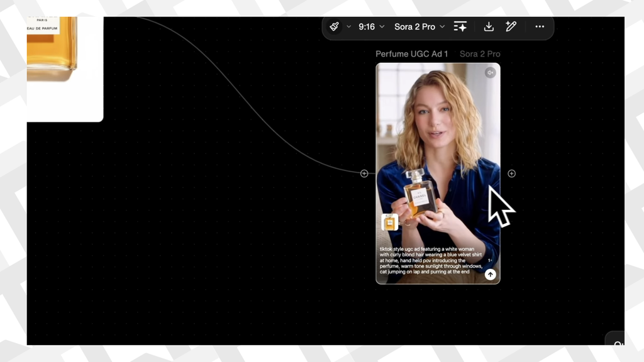Open the 9:16 aspect ratio dropdown
The height and width of the screenshot is (362, 644).
point(371,27)
